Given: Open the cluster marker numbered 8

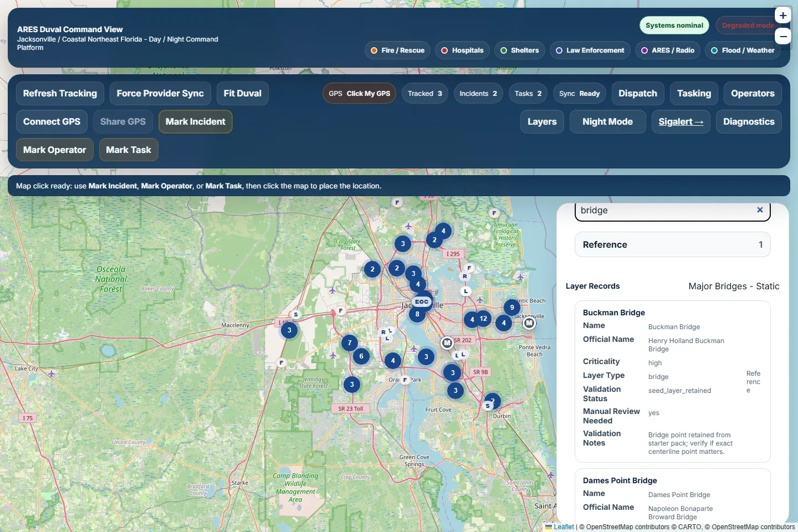Looking at the screenshot, I should [417, 314].
